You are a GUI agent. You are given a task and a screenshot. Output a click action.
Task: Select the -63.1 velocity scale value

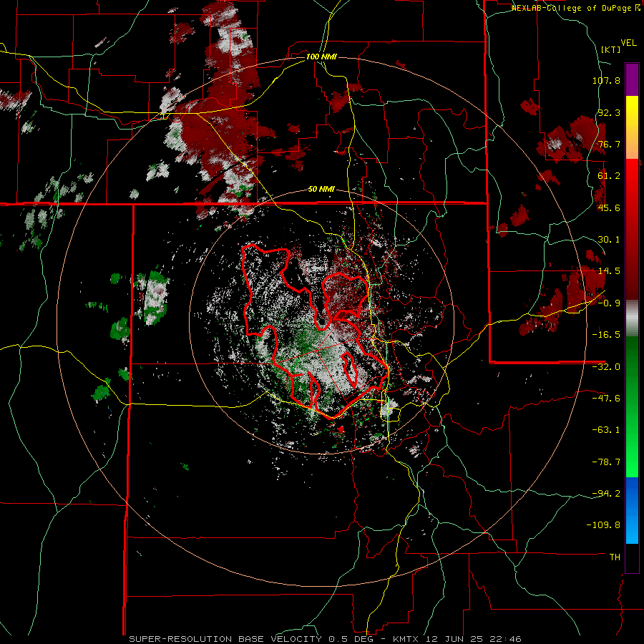click(x=606, y=430)
